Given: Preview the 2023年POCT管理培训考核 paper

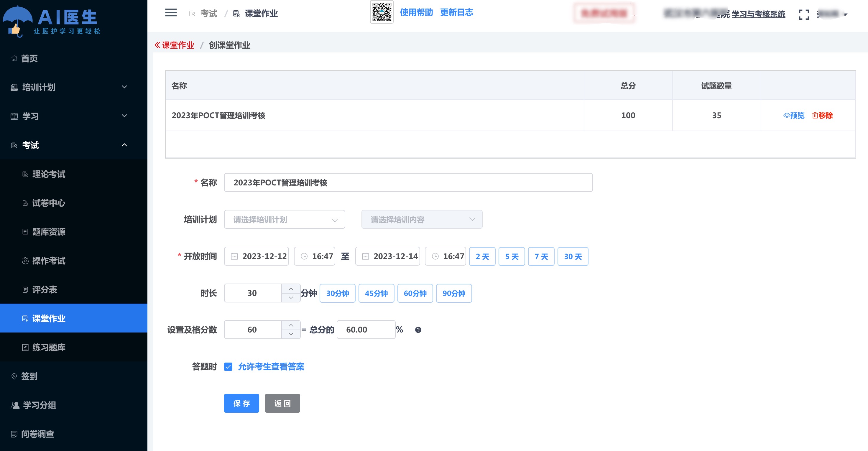Looking at the screenshot, I should pos(794,116).
